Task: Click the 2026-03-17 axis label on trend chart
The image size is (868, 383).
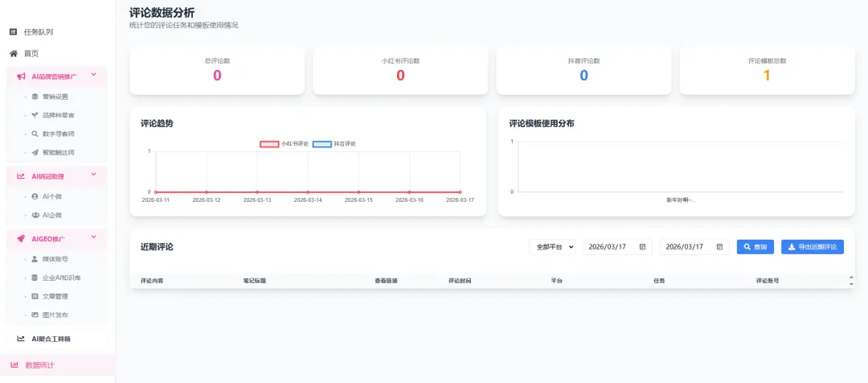Action: point(460,200)
